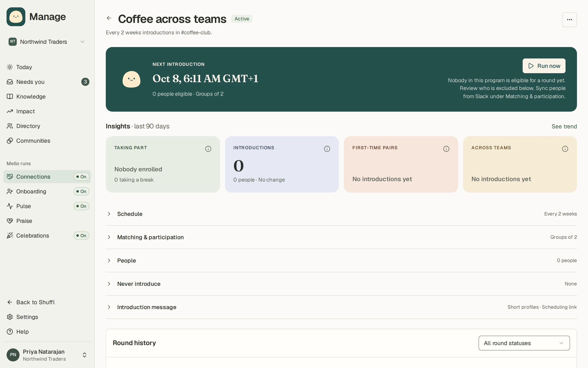Open Settings in the sidebar
This screenshot has width=588, height=368.
47,317
